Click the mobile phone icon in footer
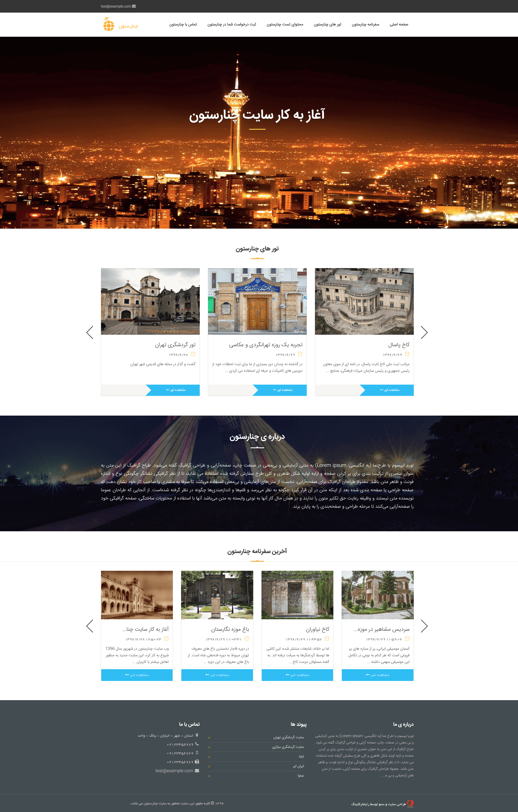The height and width of the screenshot is (812, 518). 197,753
